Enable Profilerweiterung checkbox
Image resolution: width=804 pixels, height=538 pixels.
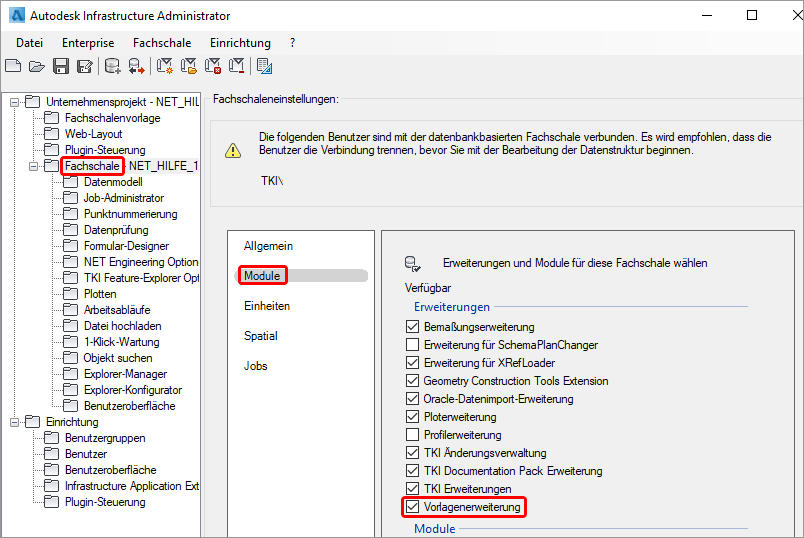click(412, 435)
